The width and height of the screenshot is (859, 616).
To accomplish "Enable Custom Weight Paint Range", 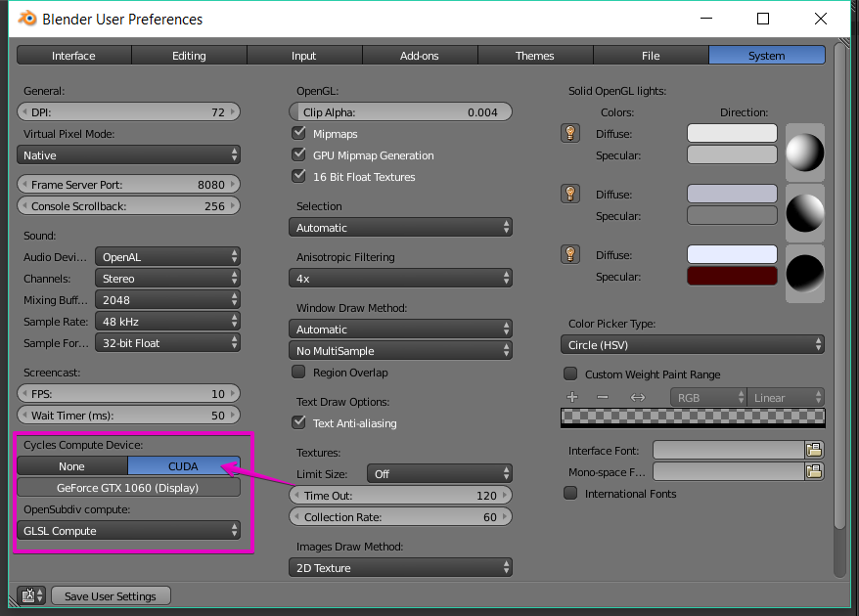I will (570, 374).
